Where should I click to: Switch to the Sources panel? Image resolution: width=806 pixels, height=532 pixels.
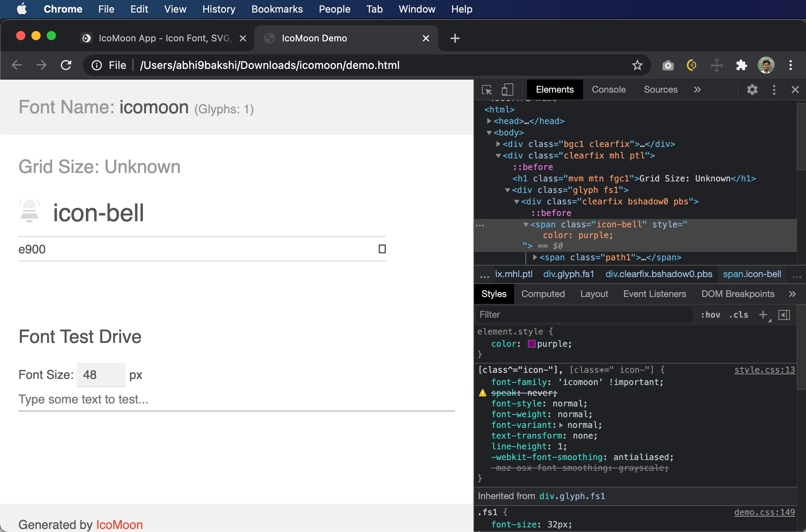(660, 90)
